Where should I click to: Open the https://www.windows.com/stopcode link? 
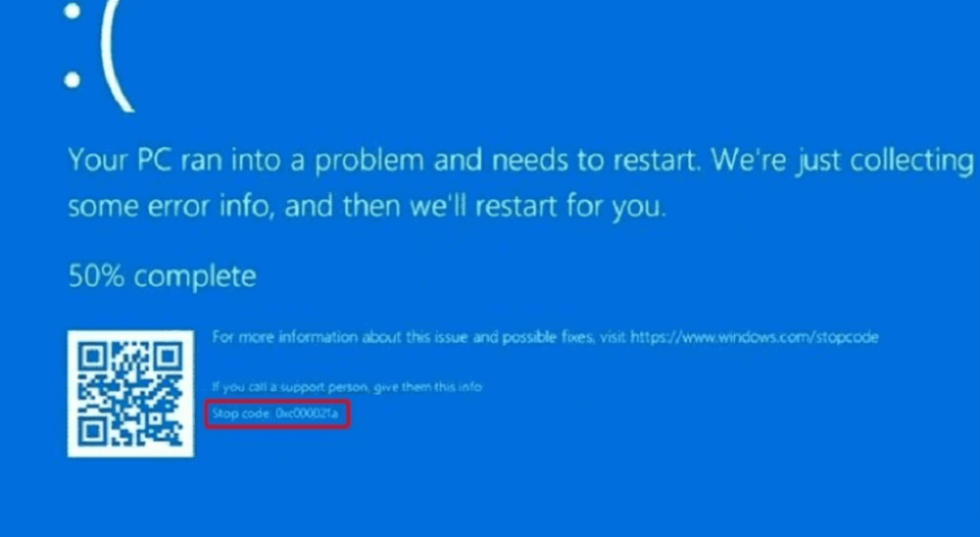(755, 337)
